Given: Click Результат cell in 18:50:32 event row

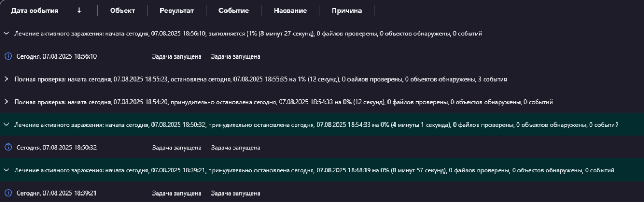Looking at the screenshot, I should point(177,148).
